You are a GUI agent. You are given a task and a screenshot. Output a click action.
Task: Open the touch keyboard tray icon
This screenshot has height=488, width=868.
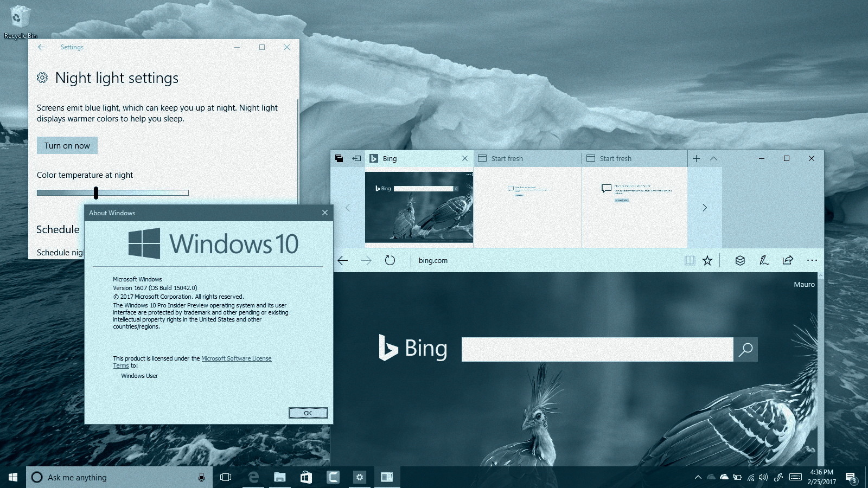795,477
